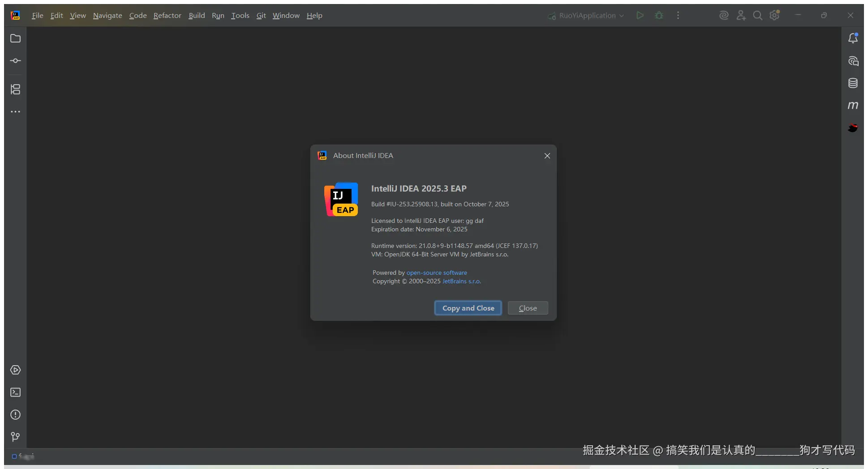Dismiss About dialog with the X button

pos(547,156)
